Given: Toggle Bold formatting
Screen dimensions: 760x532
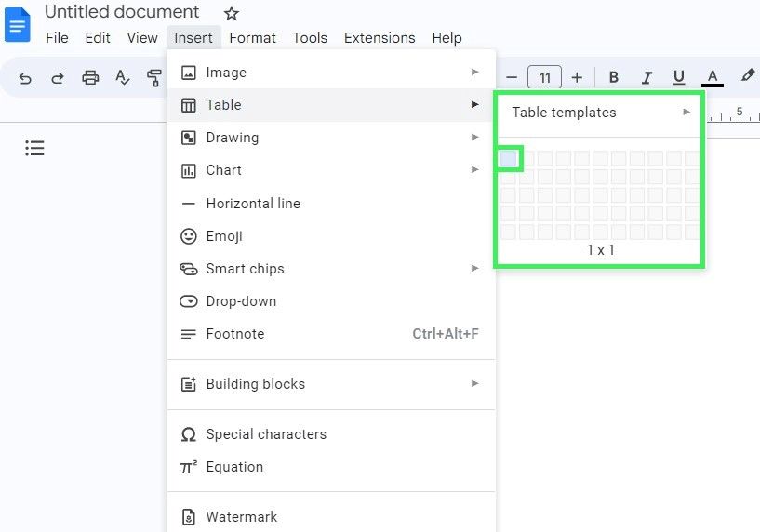Looking at the screenshot, I should [614, 77].
